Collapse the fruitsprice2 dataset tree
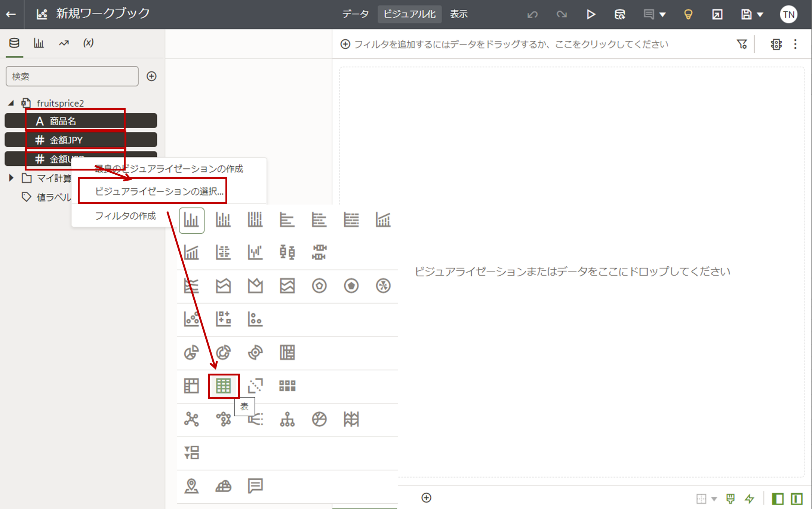Image resolution: width=812 pixels, height=509 pixels. [x=11, y=103]
